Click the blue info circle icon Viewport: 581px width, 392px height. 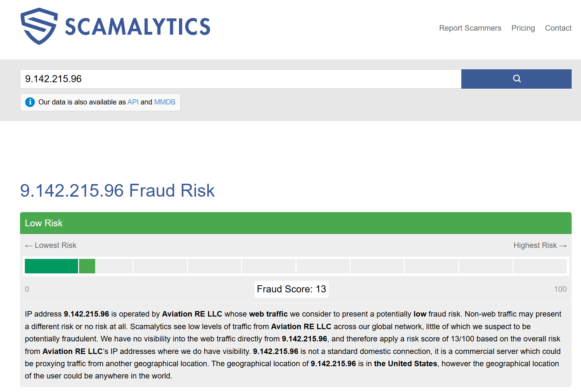(x=30, y=102)
